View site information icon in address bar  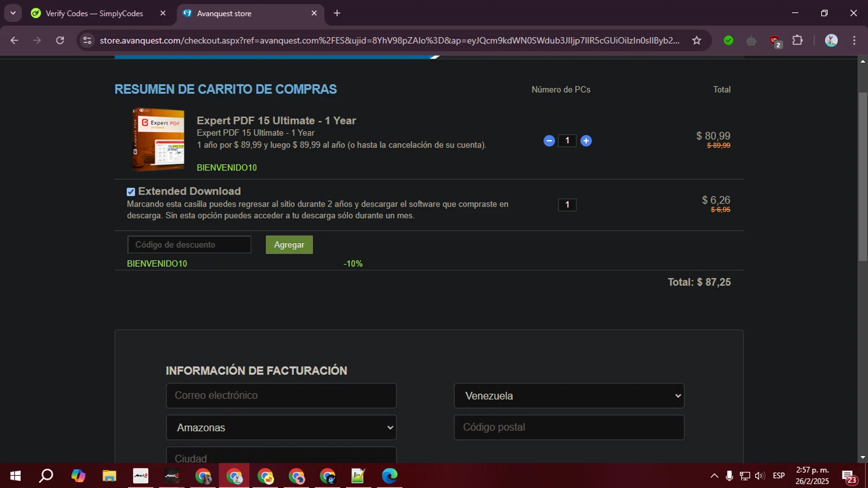click(x=87, y=41)
